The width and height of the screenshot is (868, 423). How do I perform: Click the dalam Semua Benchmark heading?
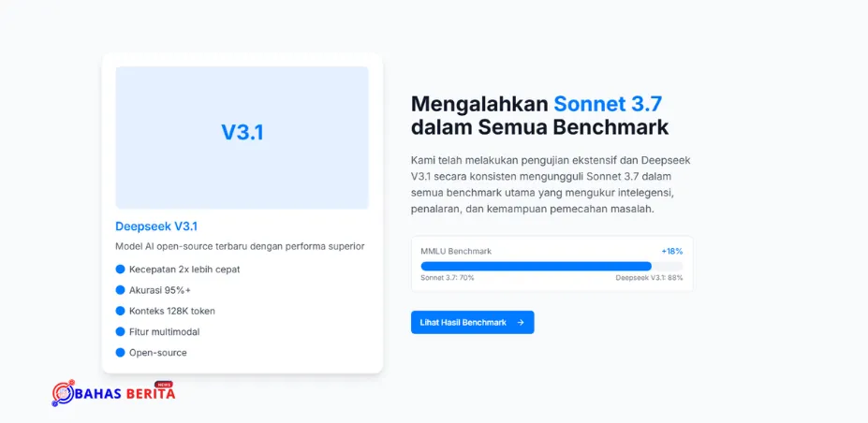click(x=539, y=127)
